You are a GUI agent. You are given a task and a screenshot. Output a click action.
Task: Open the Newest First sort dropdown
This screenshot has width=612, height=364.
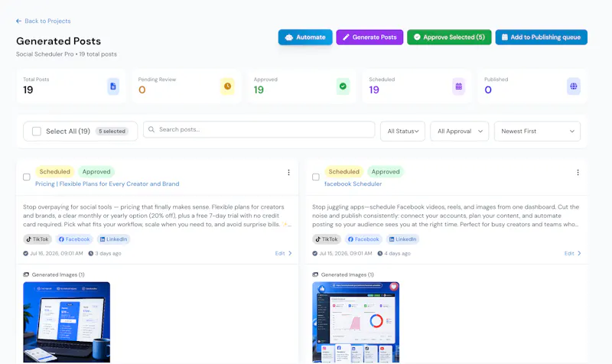[x=537, y=131]
